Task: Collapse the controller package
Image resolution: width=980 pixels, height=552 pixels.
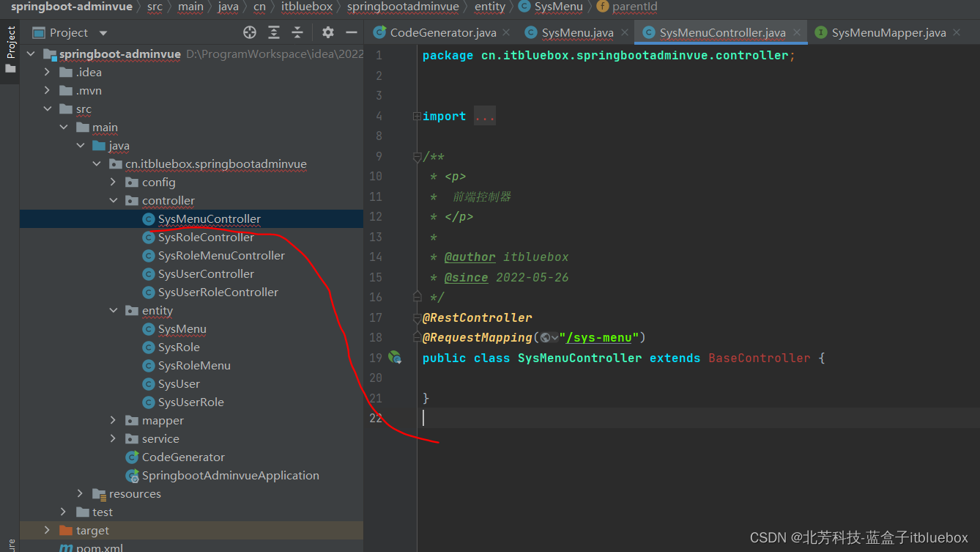Action: [x=113, y=200]
